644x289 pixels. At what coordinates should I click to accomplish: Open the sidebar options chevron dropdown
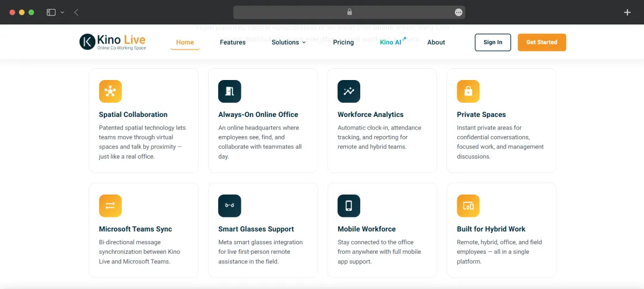point(63,13)
